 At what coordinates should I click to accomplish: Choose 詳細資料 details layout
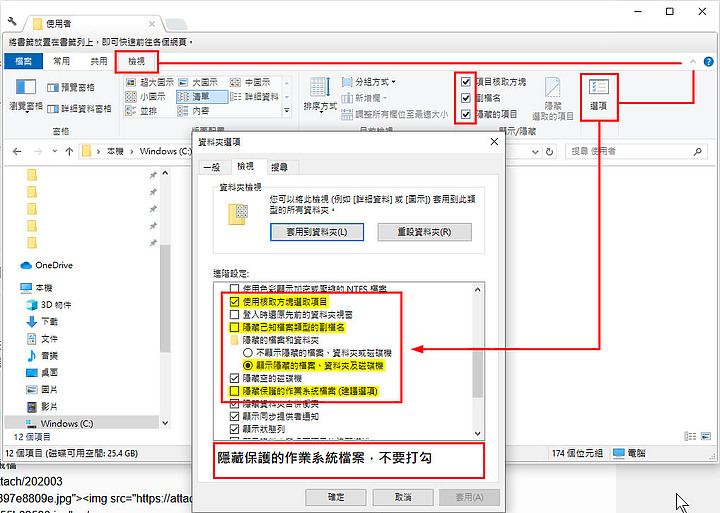[254, 96]
